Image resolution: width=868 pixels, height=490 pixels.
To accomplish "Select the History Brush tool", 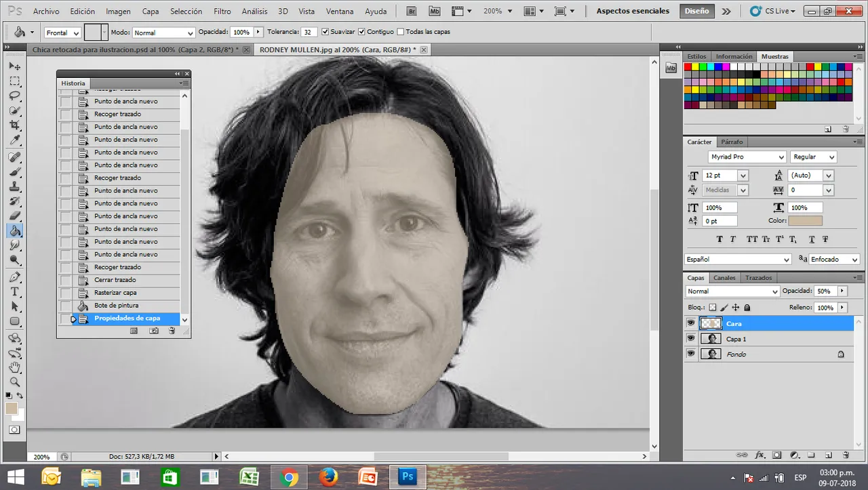I will (15, 202).
